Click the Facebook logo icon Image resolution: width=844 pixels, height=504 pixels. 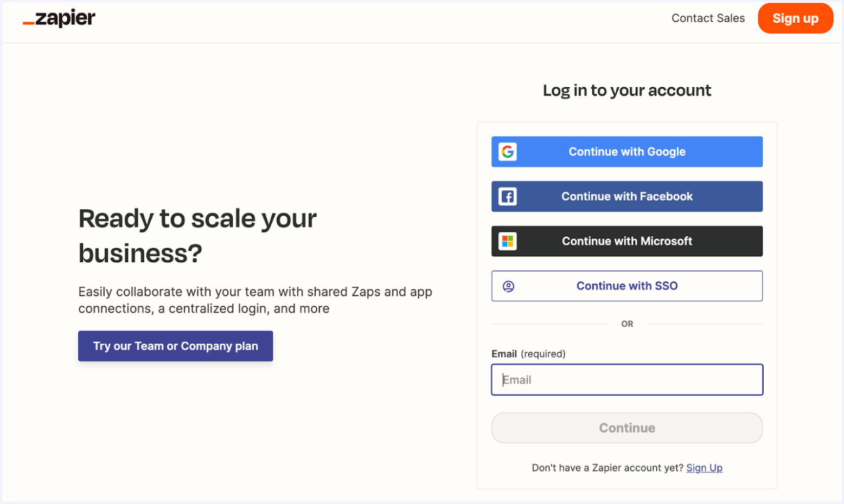(x=507, y=196)
